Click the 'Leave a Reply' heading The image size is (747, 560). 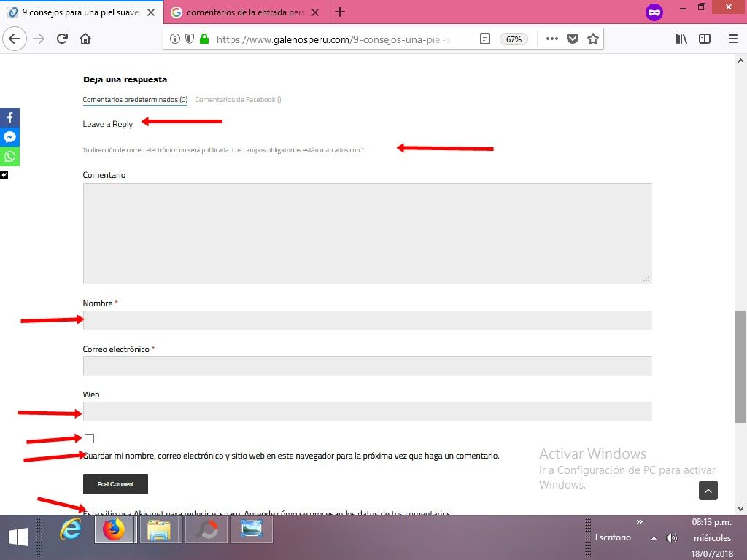[x=108, y=124]
